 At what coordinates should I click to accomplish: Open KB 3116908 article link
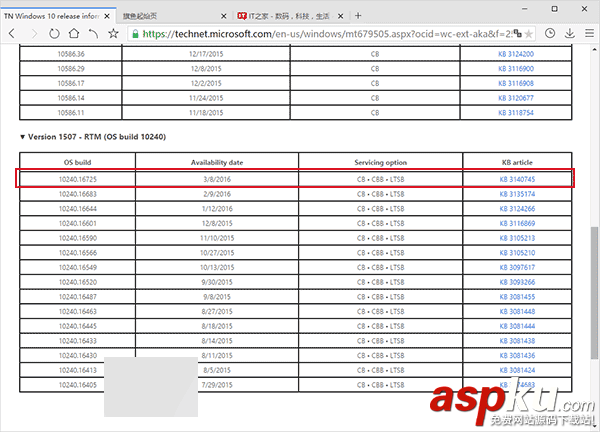pos(516,83)
